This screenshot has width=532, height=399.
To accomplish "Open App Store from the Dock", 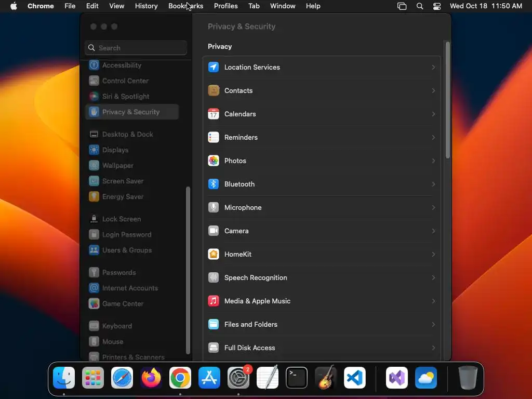I will (209, 378).
